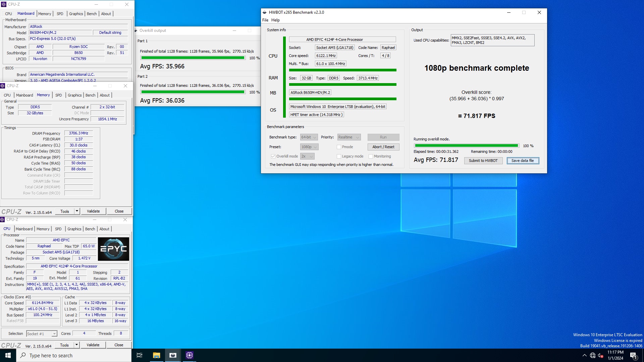Click the Type here to search box
644x362 pixels.
point(74,355)
